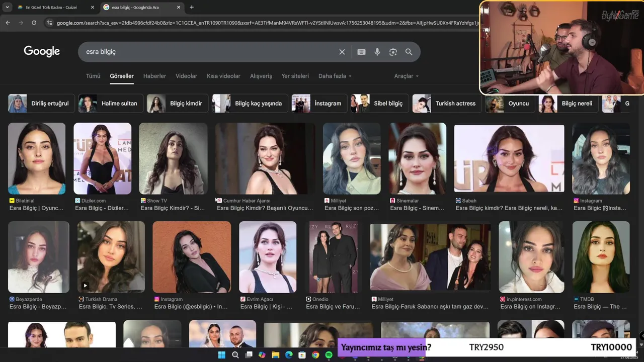
Task: Open the Show TV image result thumbnail
Action: pyautogui.click(x=173, y=158)
